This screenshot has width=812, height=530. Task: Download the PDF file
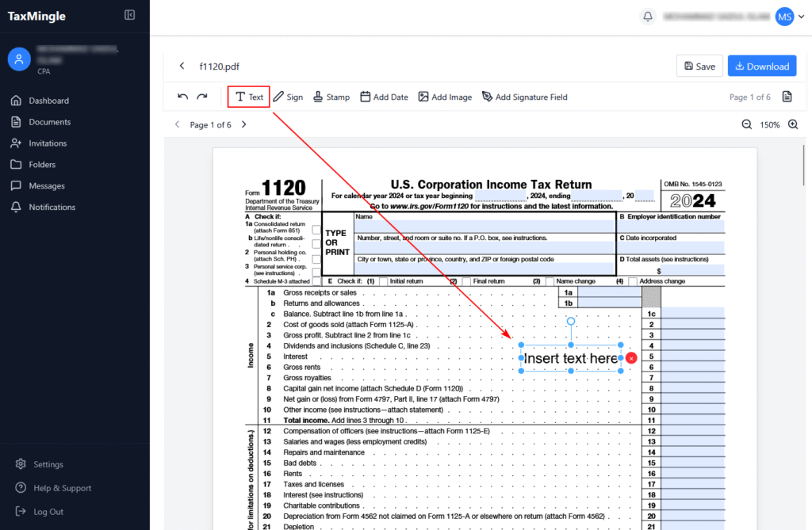click(x=761, y=67)
